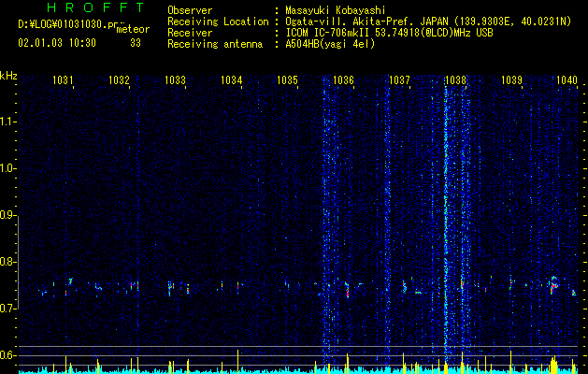
Task: Click the 1035 time marker
Action: [287, 80]
